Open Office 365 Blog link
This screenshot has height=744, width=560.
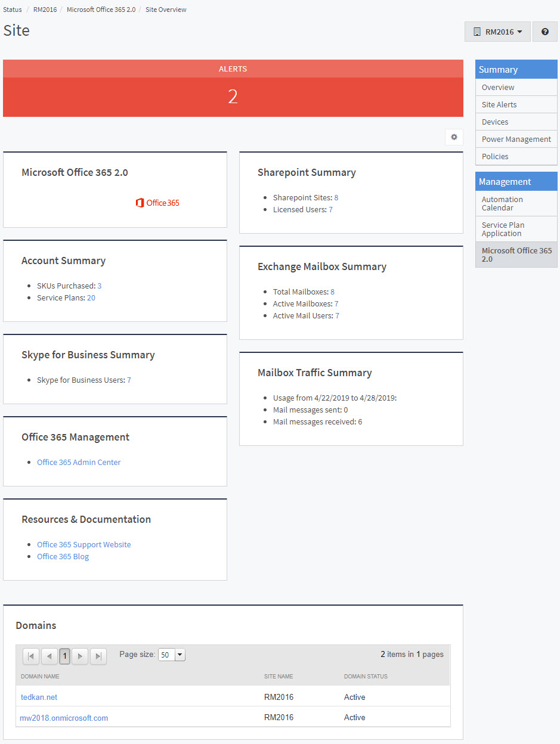click(x=63, y=556)
